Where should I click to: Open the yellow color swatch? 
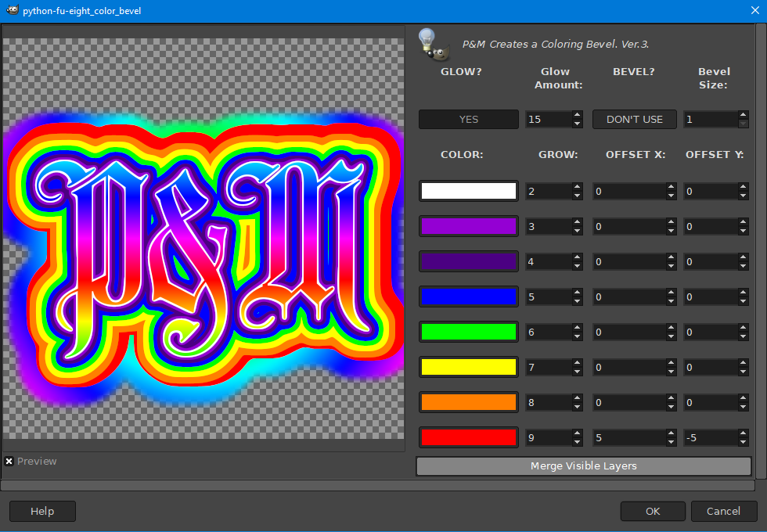469,367
